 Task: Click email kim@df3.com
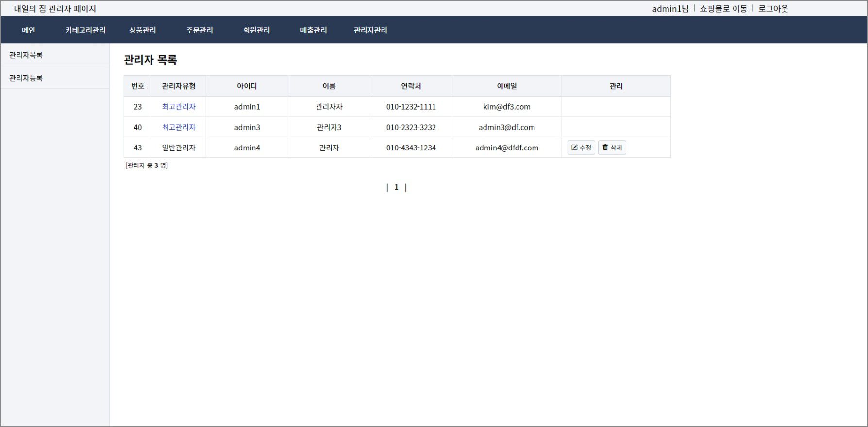tap(507, 107)
